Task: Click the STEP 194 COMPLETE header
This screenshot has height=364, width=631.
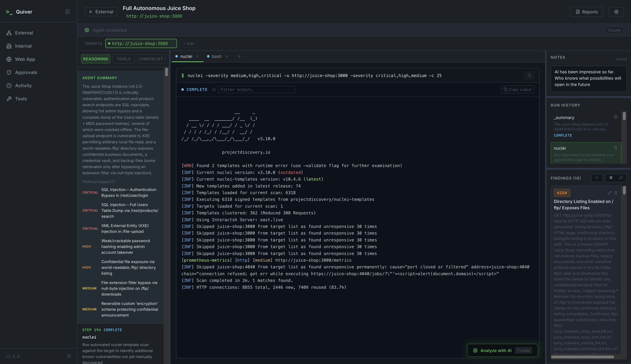Action: coord(102,330)
